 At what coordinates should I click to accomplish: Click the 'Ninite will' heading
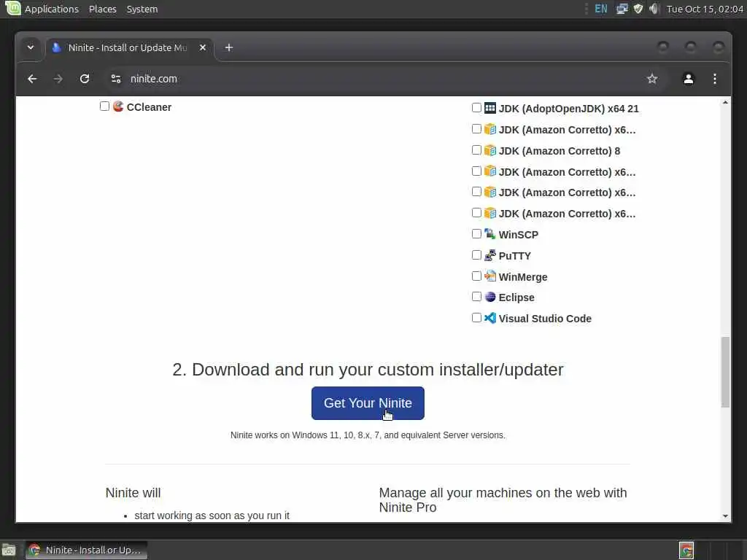tap(133, 493)
